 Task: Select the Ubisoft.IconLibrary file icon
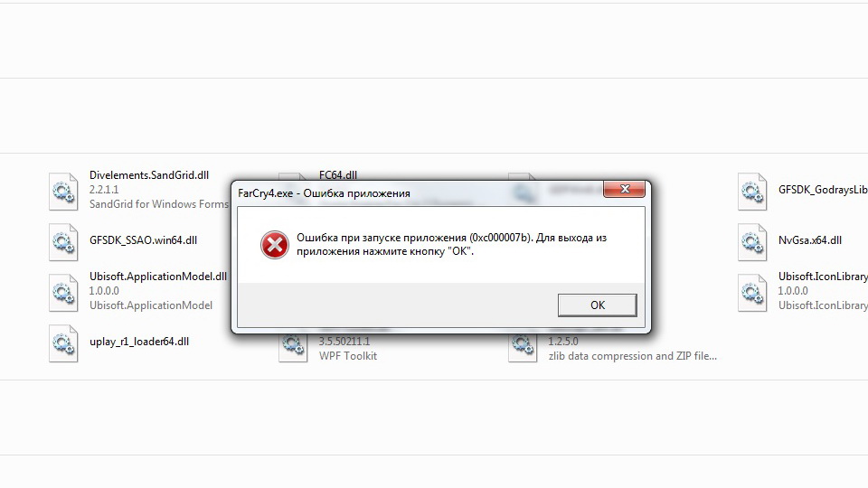752,293
